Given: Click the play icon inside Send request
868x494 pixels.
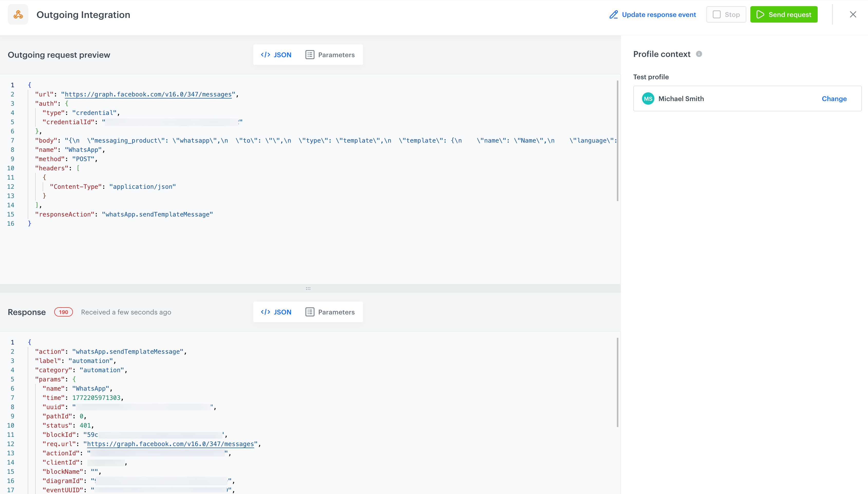Looking at the screenshot, I should pos(761,14).
